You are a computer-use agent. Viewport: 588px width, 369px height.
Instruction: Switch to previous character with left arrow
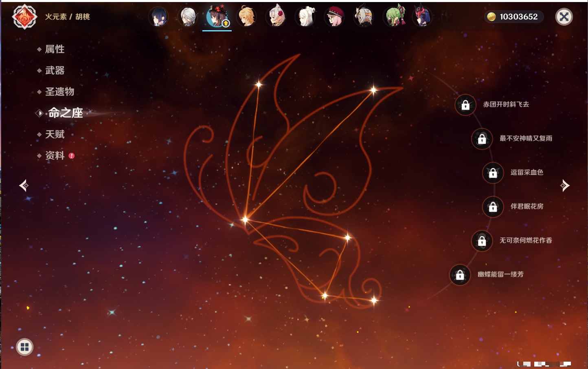point(24,186)
